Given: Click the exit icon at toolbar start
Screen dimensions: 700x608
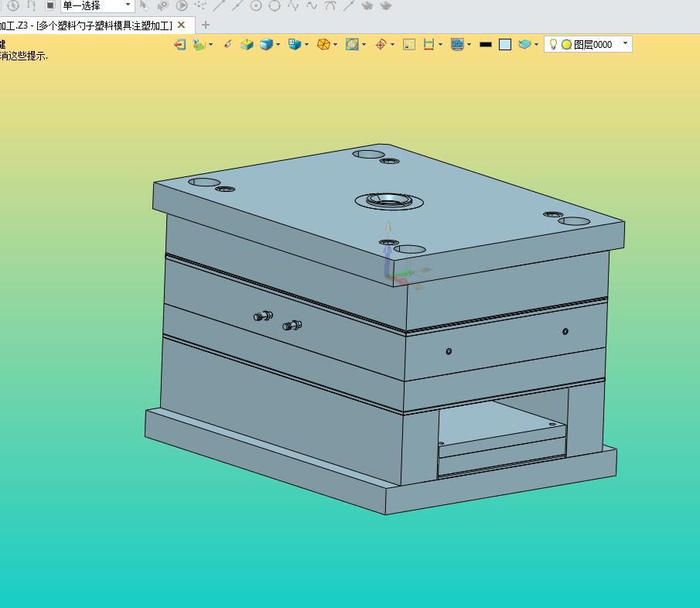Looking at the screenshot, I should (179, 45).
